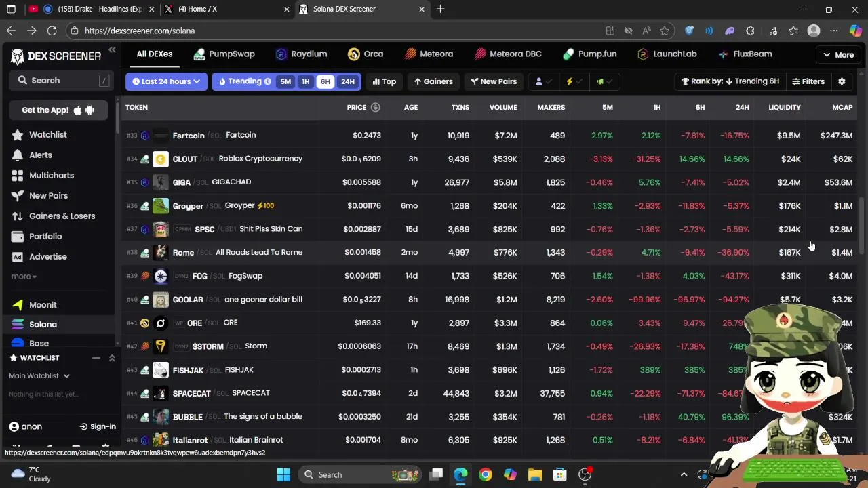
Task: Focus the sidebar Search field
Action: (x=61, y=80)
